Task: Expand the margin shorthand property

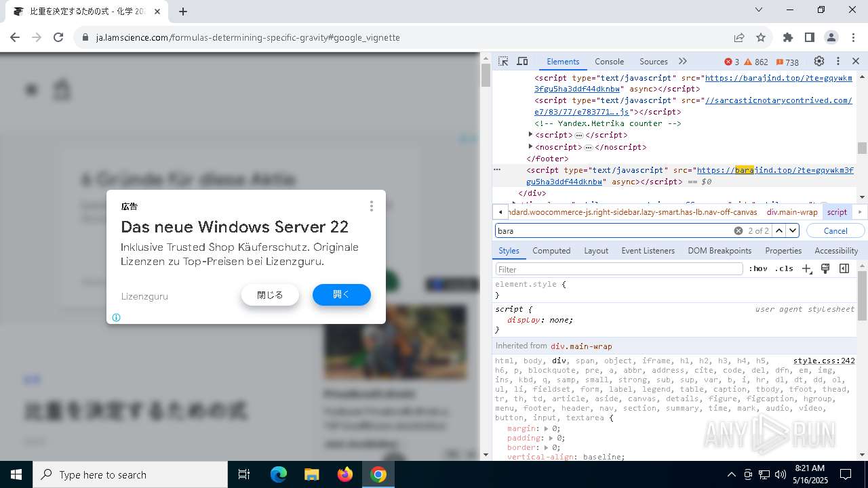Action: click(547, 429)
